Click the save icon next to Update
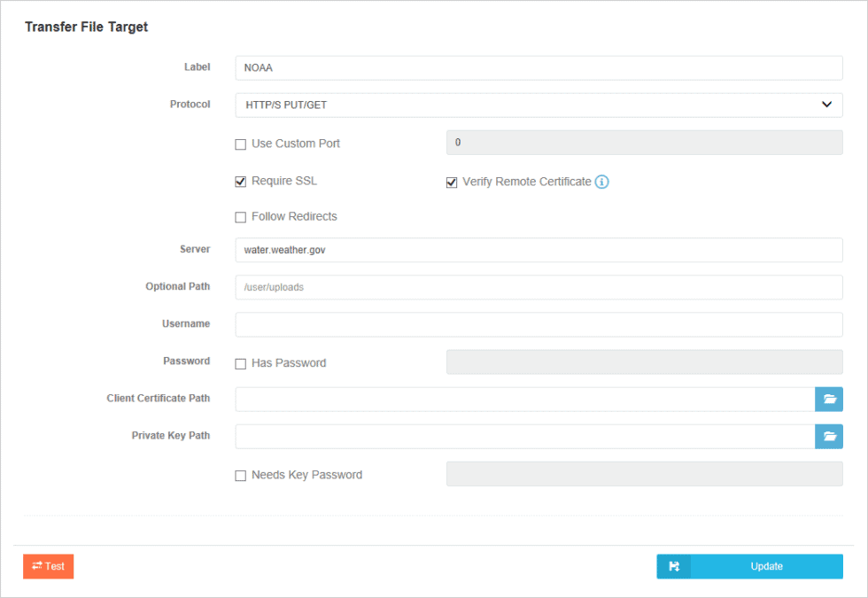This screenshot has width=868, height=598. tap(673, 566)
